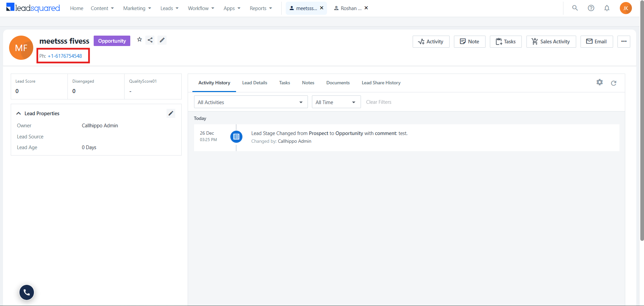This screenshot has height=306, width=644.
Task: Open the All Activities dropdown
Action: 251,102
